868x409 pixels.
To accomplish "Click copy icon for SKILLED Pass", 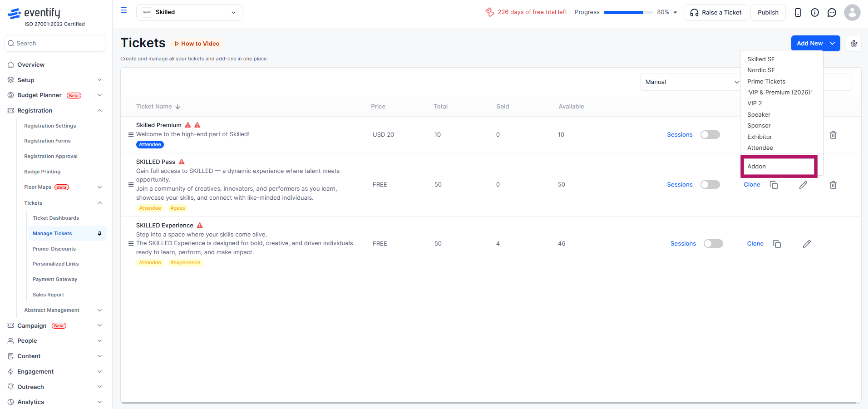I will click(774, 185).
